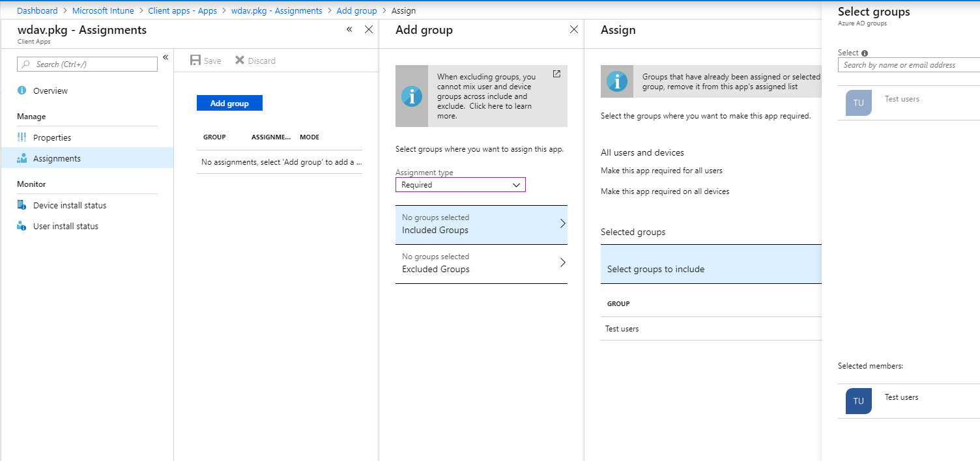
Task: Click the Add group button
Action: [x=229, y=104]
